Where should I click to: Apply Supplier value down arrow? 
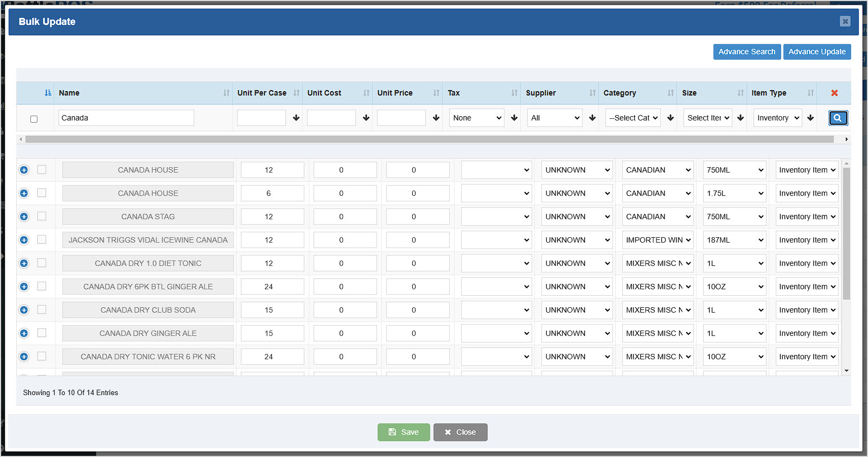(592, 118)
